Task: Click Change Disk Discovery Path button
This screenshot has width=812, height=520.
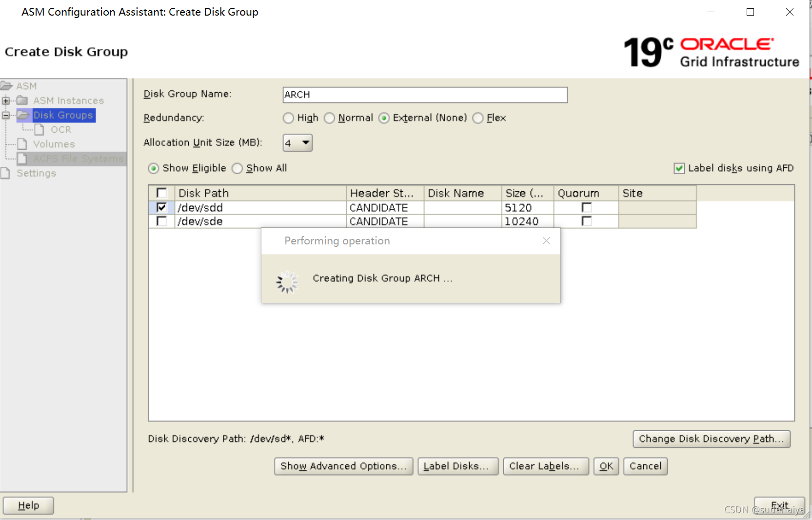Action: point(712,439)
